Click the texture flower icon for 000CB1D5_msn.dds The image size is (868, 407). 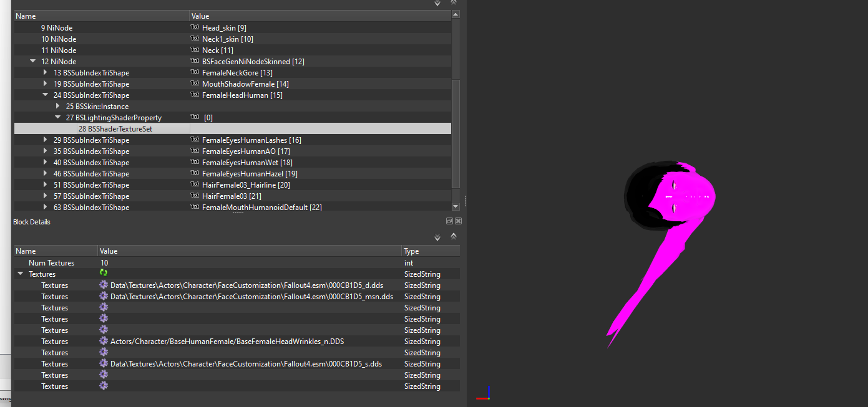click(104, 296)
